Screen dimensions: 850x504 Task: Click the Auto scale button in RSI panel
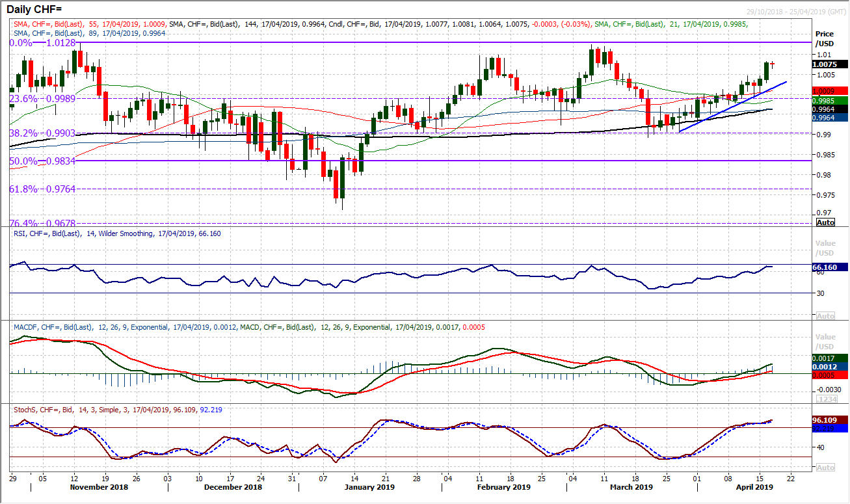[x=825, y=316]
